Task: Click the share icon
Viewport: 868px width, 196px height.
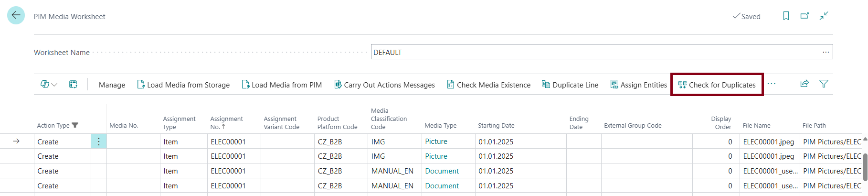Action: pyautogui.click(x=804, y=84)
